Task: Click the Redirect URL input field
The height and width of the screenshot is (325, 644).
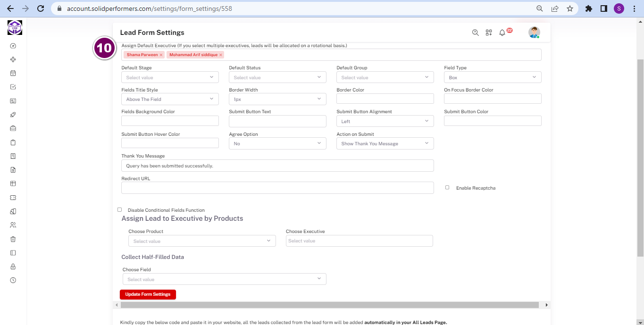Action: (277, 188)
